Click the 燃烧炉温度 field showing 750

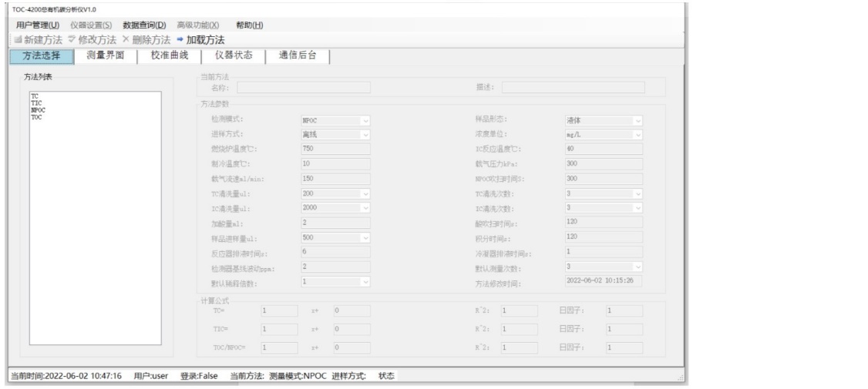click(x=335, y=149)
